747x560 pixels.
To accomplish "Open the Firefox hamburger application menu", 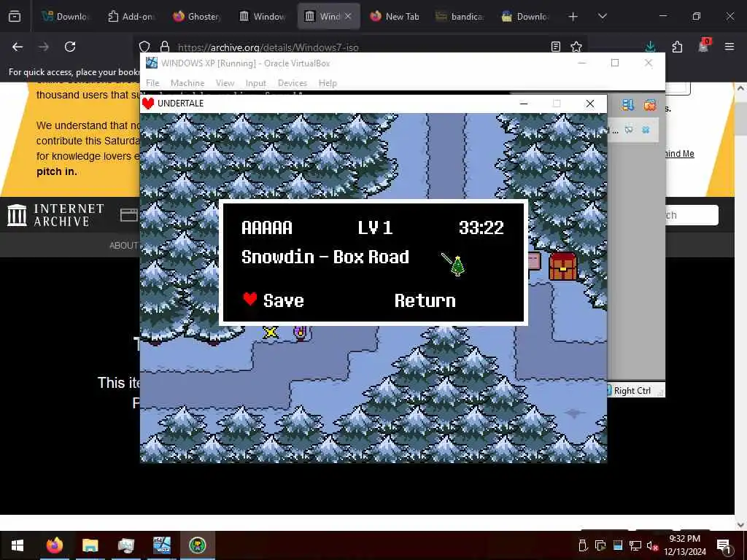I will click(729, 47).
